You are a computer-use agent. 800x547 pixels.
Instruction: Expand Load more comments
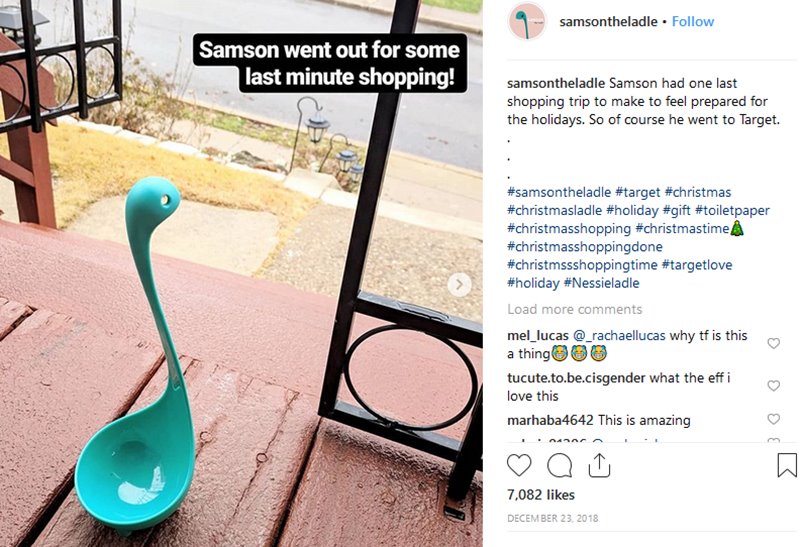pyautogui.click(x=574, y=309)
